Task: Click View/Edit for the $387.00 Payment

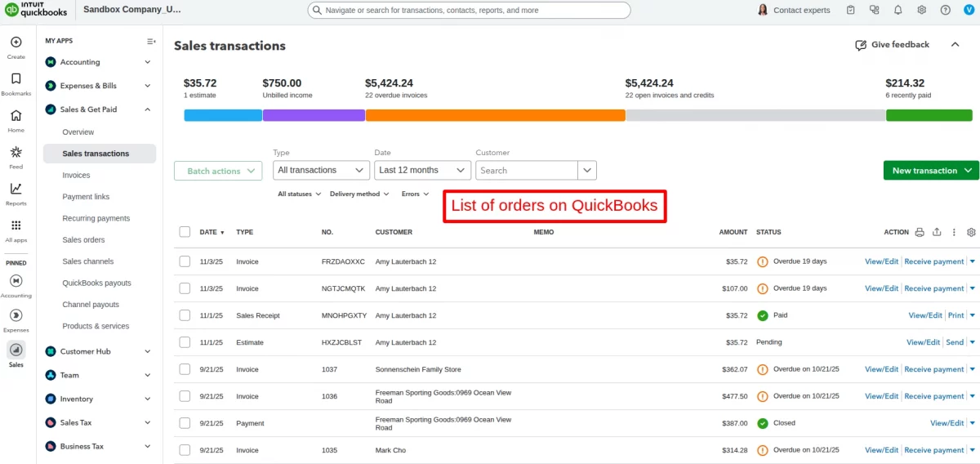Action: [x=947, y=423]
